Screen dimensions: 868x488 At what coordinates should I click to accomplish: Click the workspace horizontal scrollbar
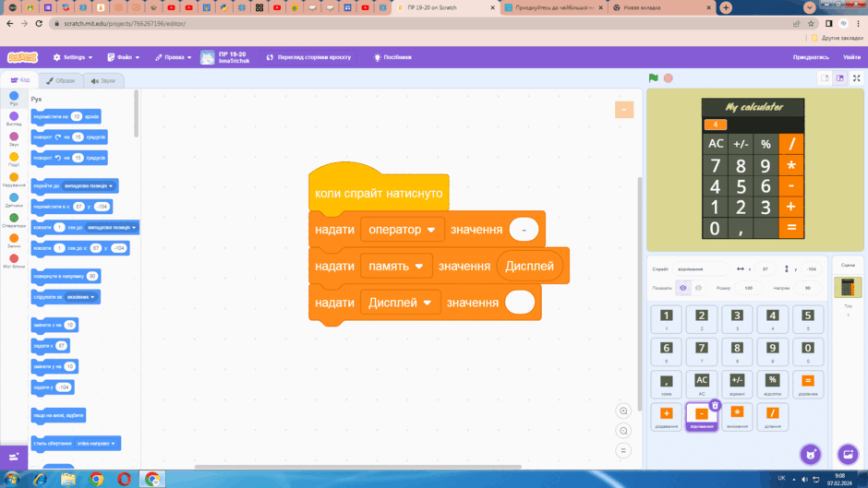357,467
